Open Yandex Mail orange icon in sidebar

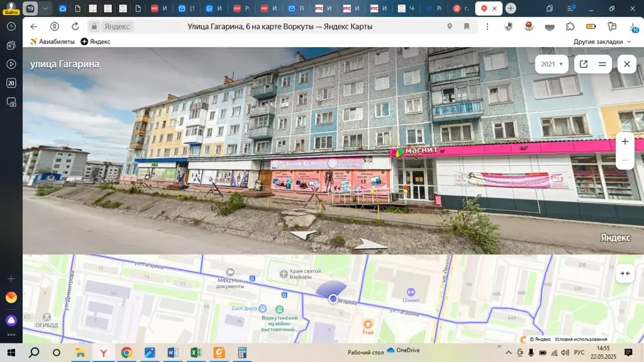pos(11,297)
